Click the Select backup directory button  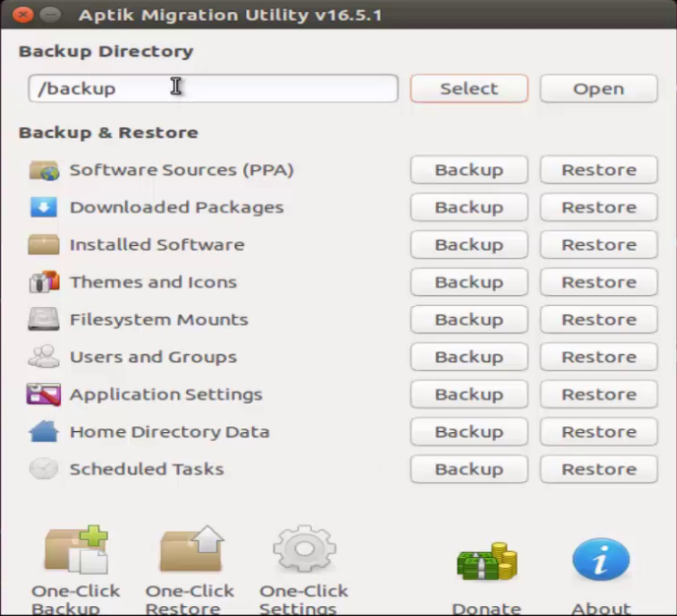pos(469,89)
